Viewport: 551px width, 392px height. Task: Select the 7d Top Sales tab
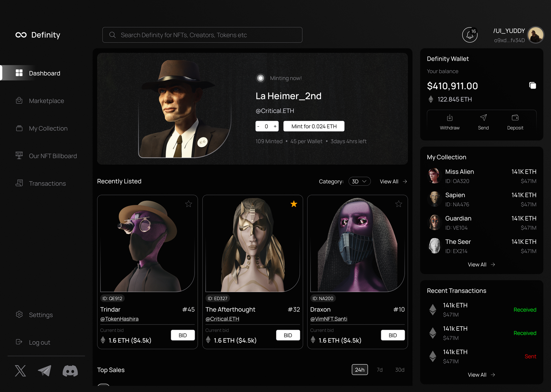[380, 370]
